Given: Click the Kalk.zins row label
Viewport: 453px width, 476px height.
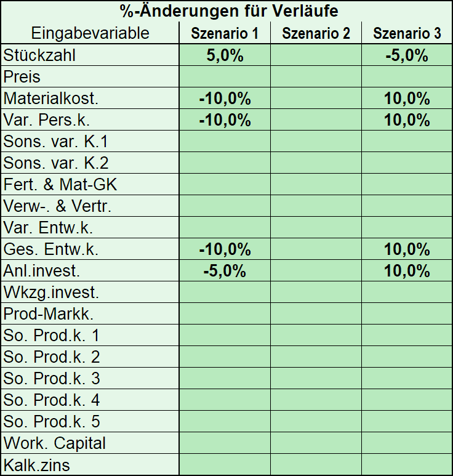Looking at the screenshot, I should coord(36,465).
